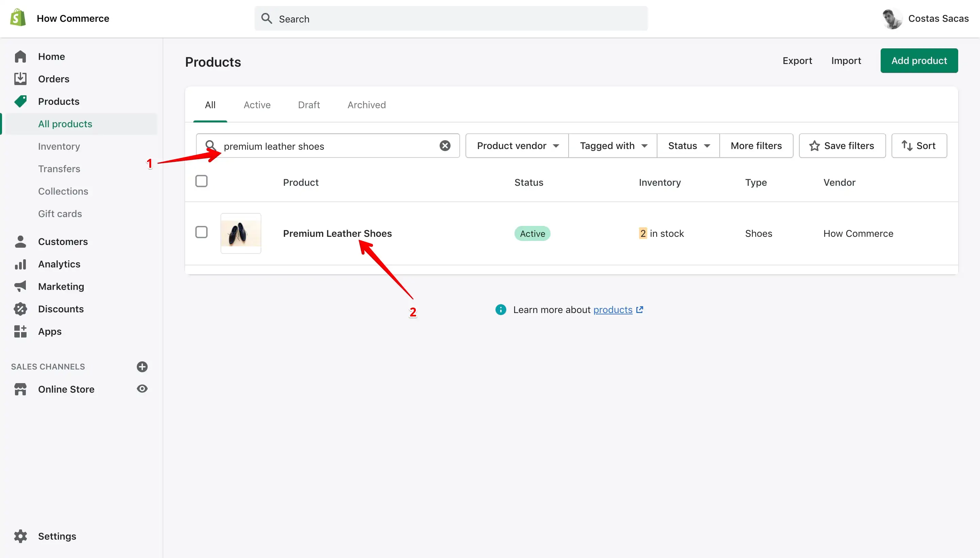Click the Add product button
The width and height of the screenshot is (980, 558).
919,61
